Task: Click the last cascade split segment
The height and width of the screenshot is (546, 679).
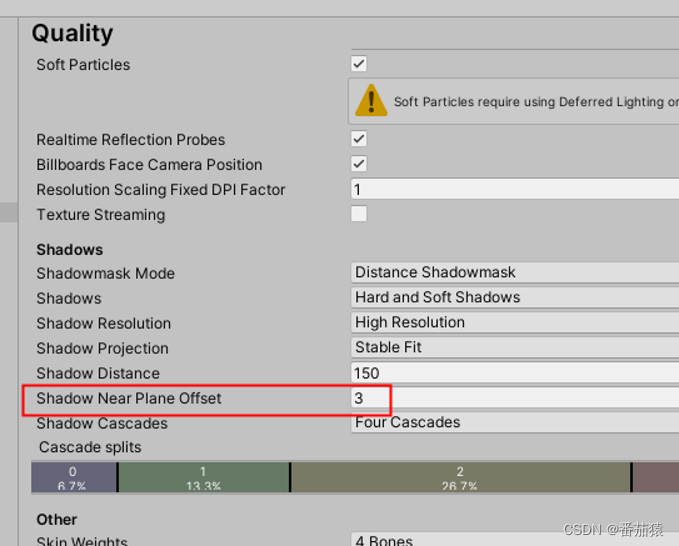Action: [x=656, y=477]
